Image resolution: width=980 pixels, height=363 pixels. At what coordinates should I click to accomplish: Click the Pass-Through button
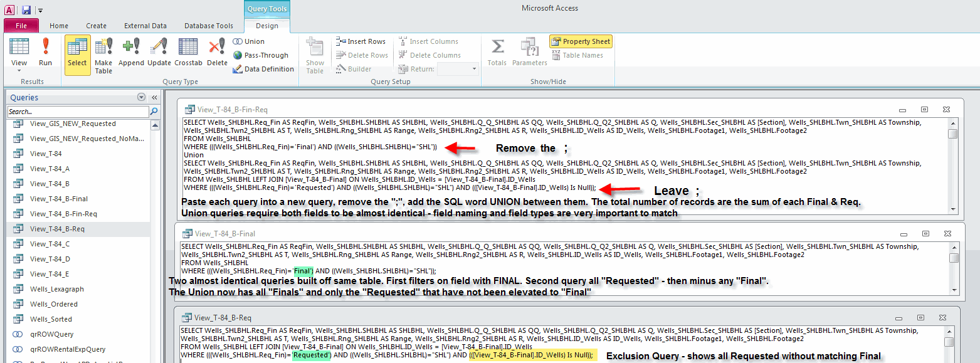261,55
